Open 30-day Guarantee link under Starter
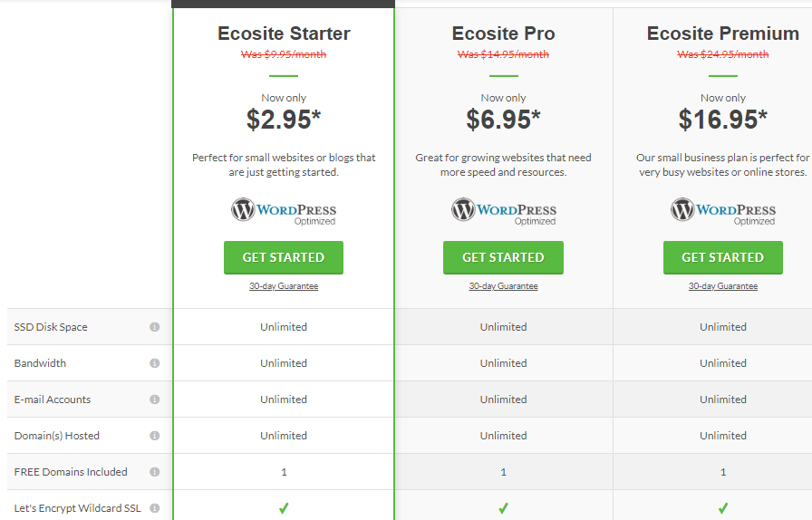 pos(284,286)
